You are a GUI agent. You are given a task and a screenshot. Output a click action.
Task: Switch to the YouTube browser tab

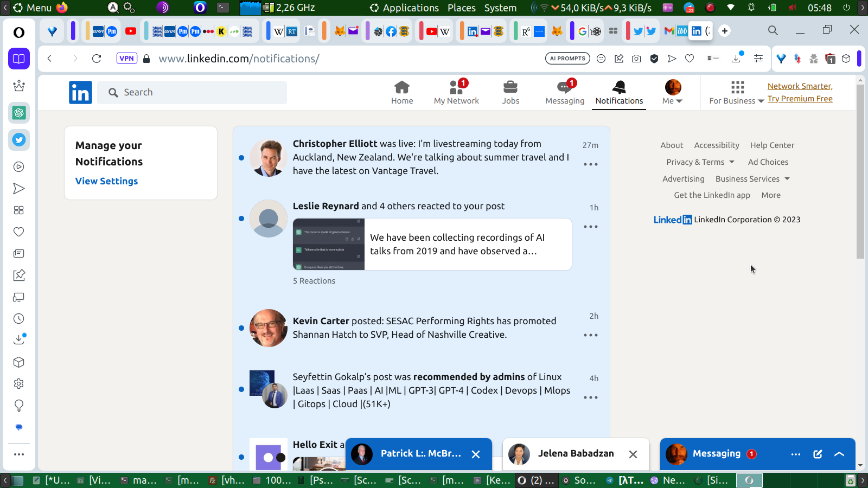[131, 31]
